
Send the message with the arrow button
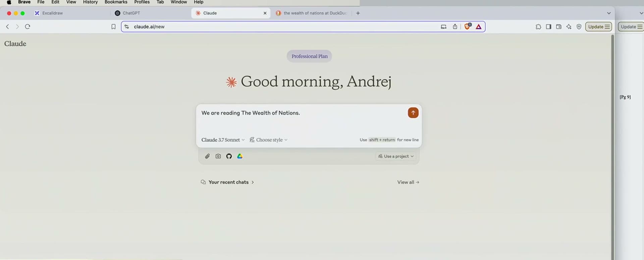click(x=413, y=113)
